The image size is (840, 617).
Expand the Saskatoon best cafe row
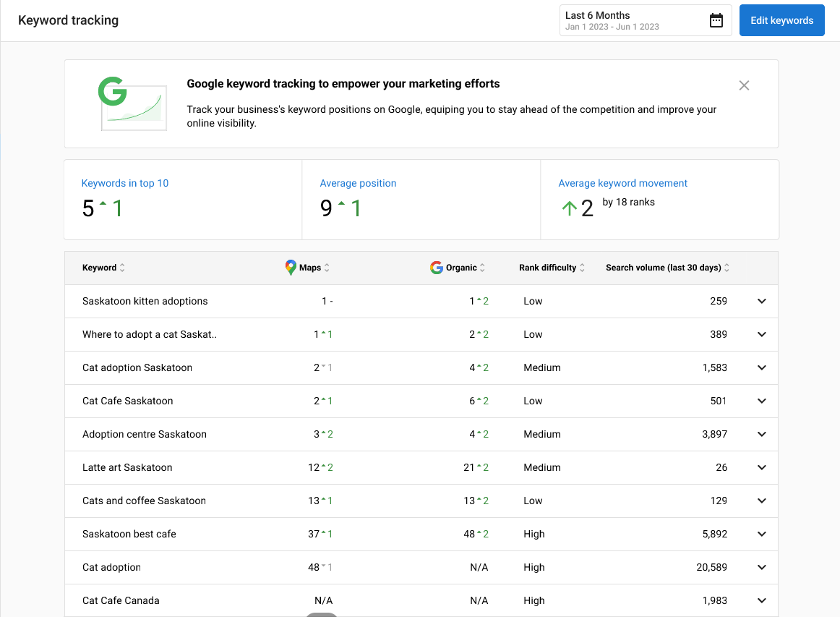(761, 534)
